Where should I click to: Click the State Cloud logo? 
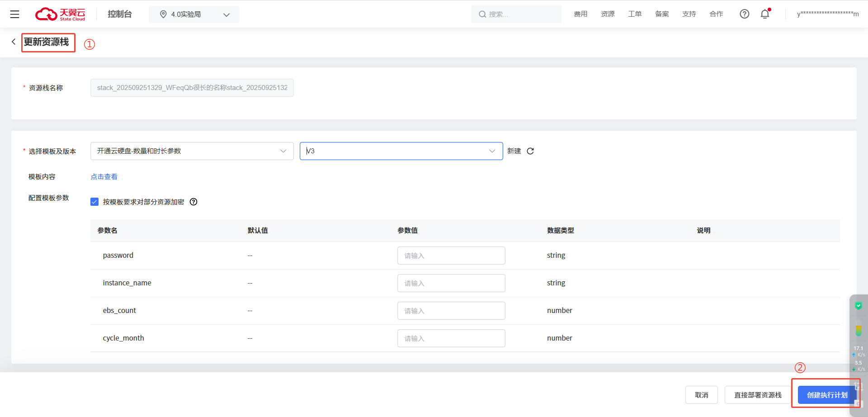tap(60, 14)
